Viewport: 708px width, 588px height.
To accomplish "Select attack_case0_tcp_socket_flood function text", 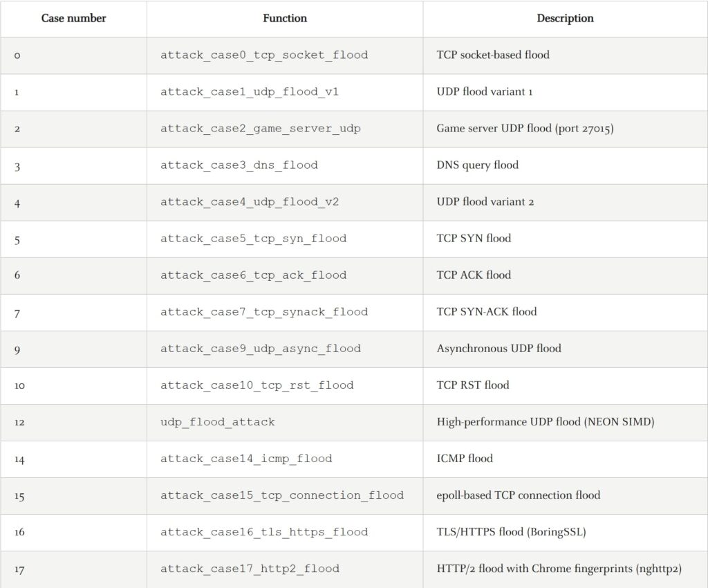I will coord(264,55).
